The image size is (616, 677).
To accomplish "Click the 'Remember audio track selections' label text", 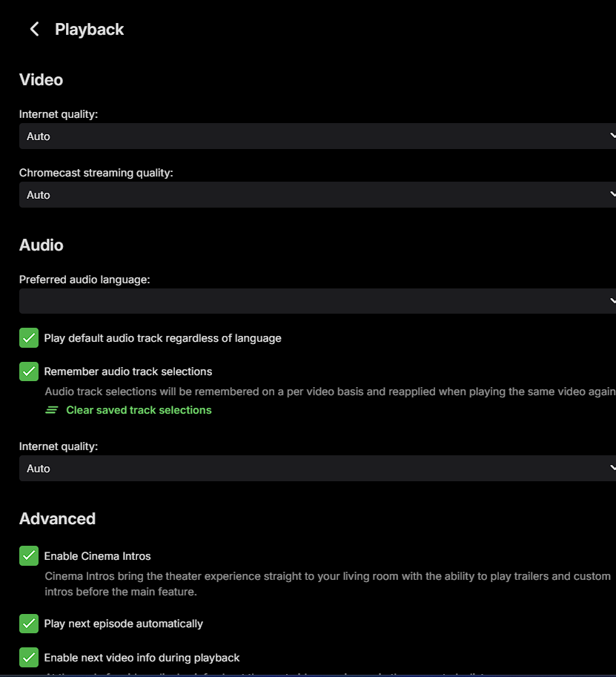I will [x=127, y=371].
